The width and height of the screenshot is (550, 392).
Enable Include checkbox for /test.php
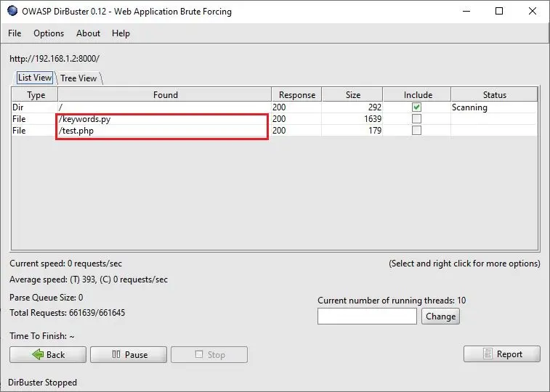tap(416, 131)
